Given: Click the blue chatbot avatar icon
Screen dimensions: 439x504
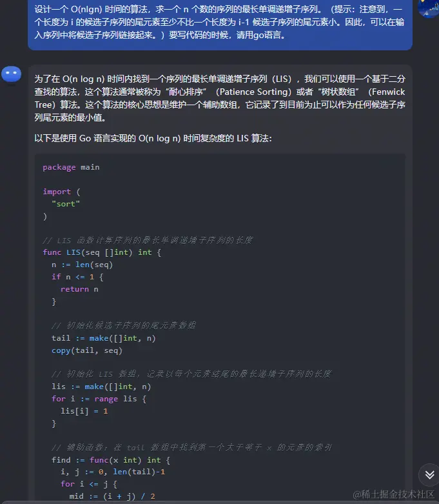Looking at the screenshot, I should tap(11, 74).
